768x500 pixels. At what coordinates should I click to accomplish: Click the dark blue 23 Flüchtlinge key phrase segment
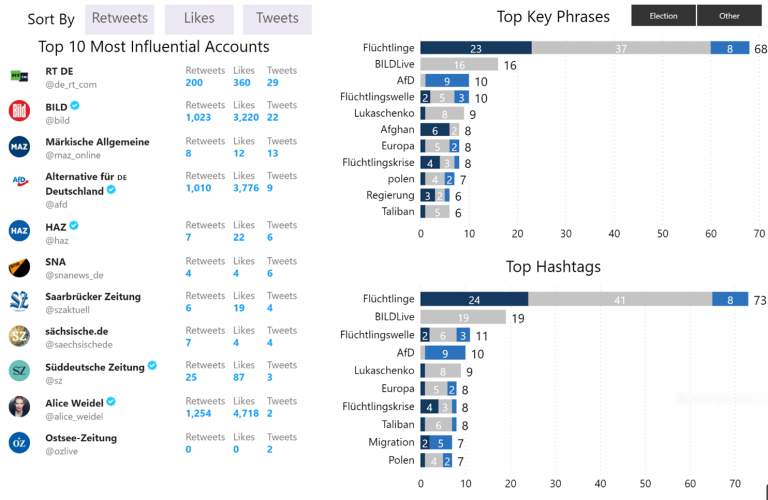pyautogui.click(x=476, y=48)
